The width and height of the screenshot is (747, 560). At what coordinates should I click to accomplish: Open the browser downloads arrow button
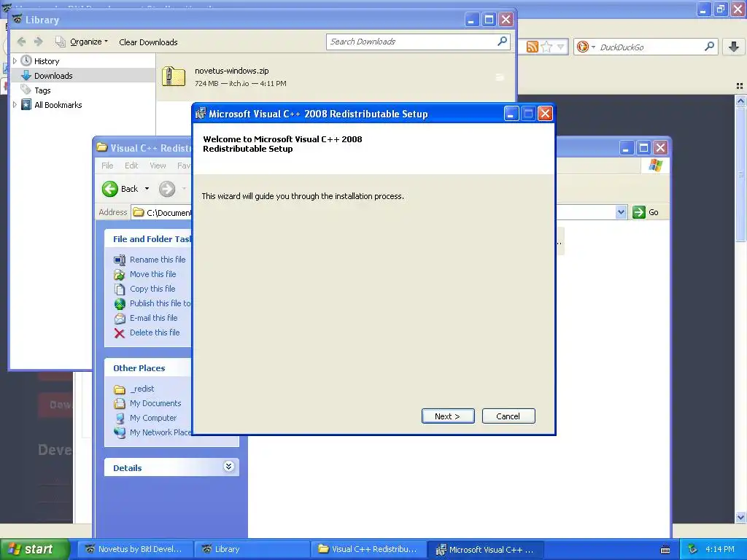pyautogui.click(x=734, y=47)
